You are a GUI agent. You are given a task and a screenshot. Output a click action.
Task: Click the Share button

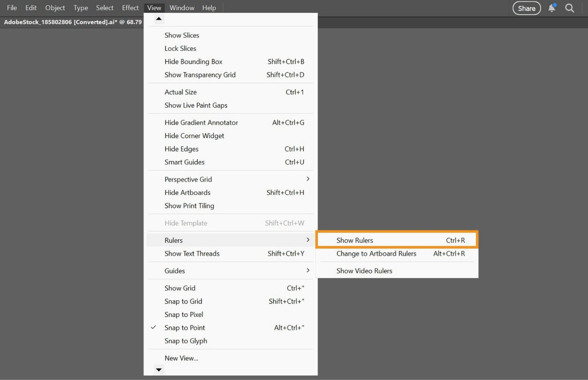[526, 8]
